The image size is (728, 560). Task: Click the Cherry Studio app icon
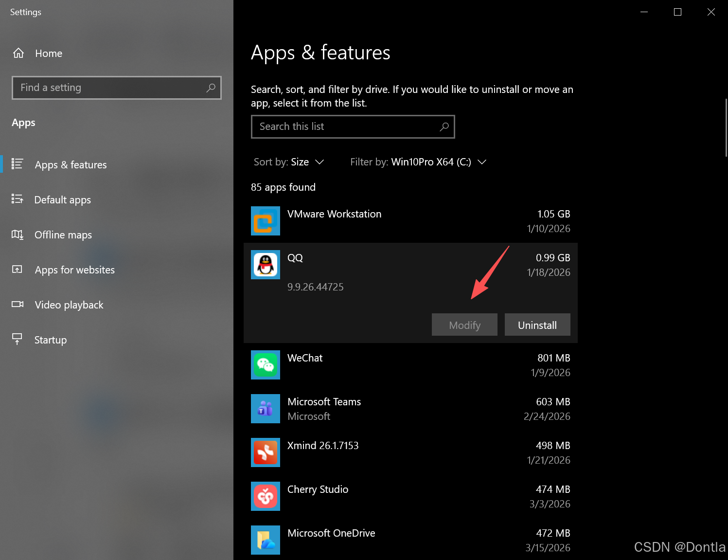pyautogui.click(x=266, y=496)
